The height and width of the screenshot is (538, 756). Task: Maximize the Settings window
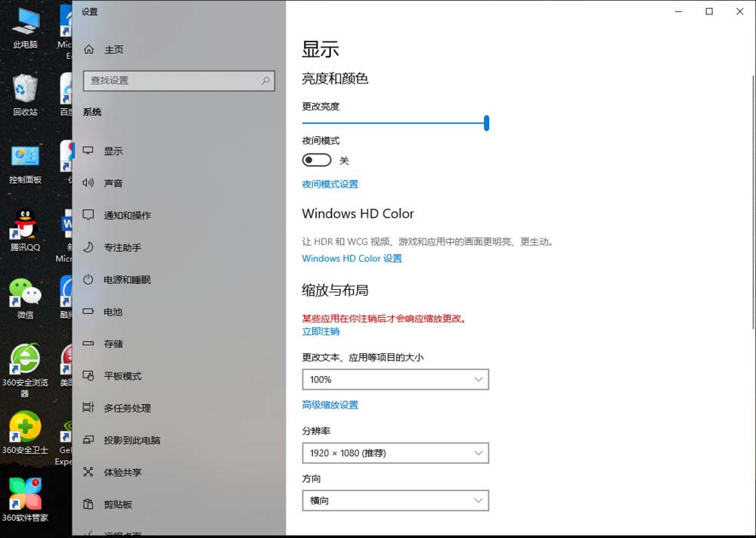[x=709, y=11]
